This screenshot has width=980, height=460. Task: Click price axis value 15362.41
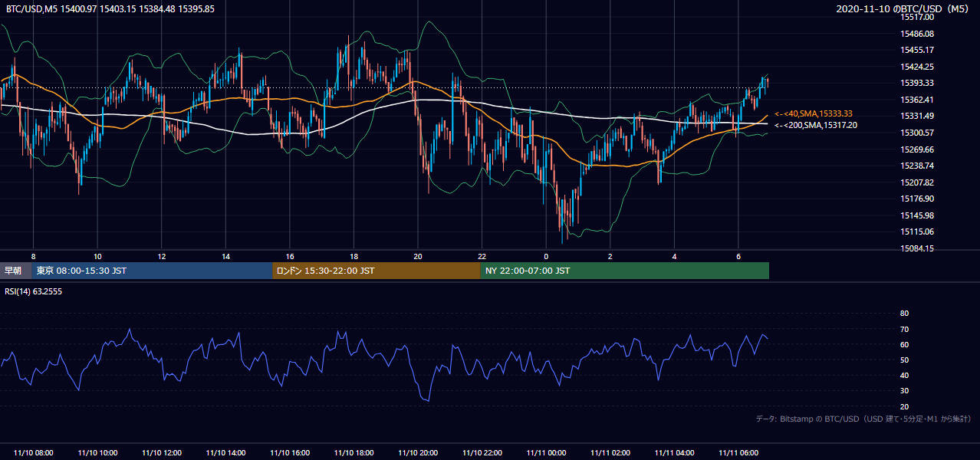click(x=917, y=100)
